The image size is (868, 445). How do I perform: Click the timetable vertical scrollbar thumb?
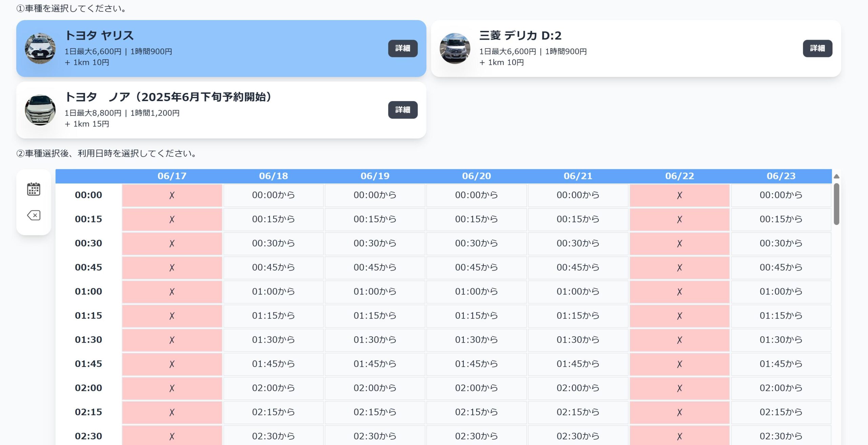coord(836,204)
